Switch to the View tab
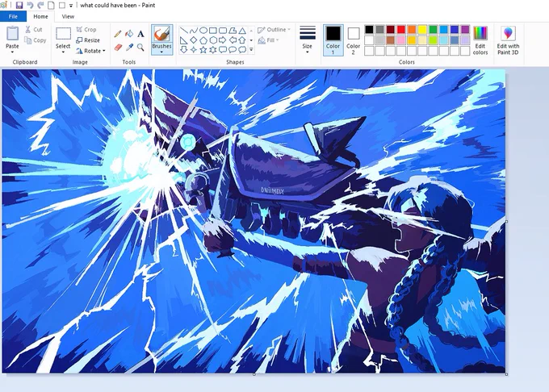This screenshot has width=549, height=392. [x=68, y=16]
